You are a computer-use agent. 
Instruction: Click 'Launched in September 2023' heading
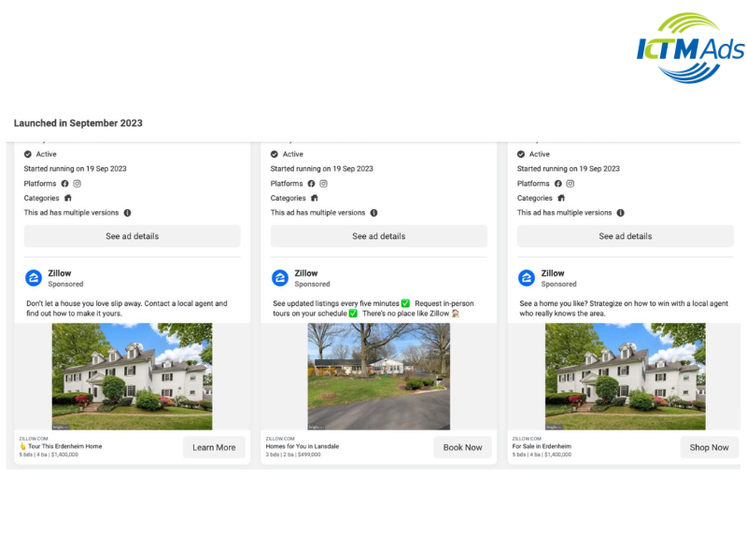78,123
